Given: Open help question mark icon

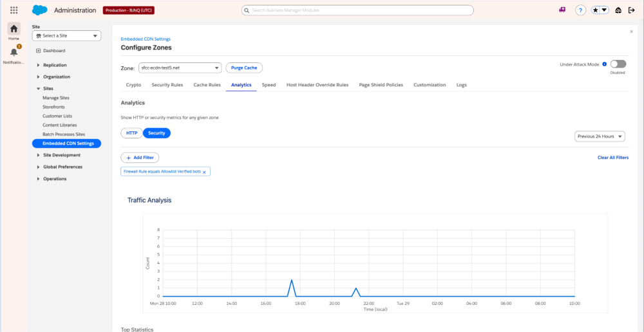Looking at the screenshot, I should coord(580,11).
